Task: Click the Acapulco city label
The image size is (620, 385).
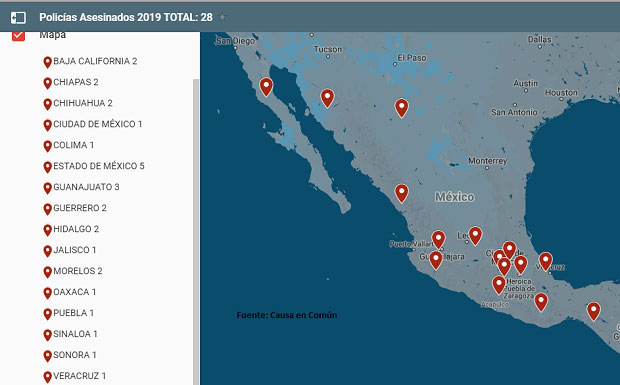Action: [495, 304]
